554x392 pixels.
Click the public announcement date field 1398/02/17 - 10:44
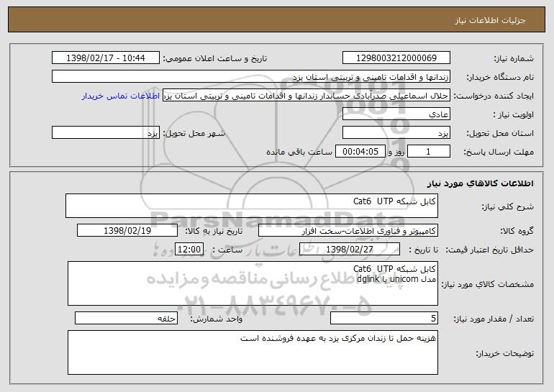[106, 58]
